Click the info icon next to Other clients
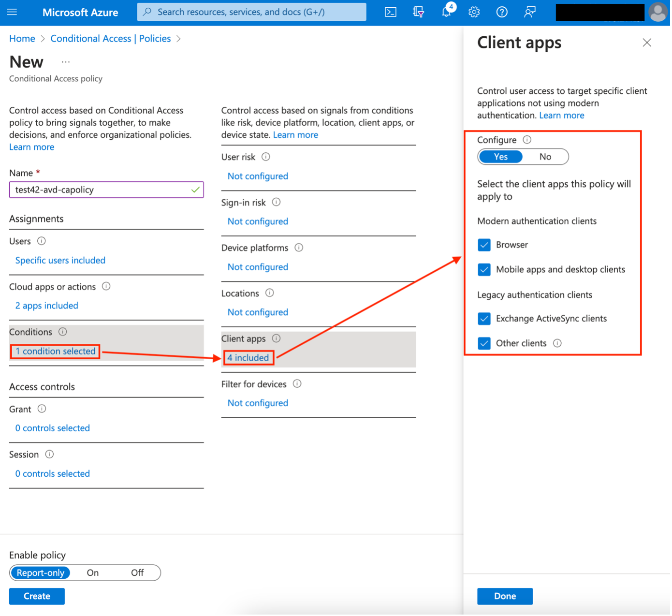The height and width of the screenshot is (616, 672). click(x=557, y=343)
